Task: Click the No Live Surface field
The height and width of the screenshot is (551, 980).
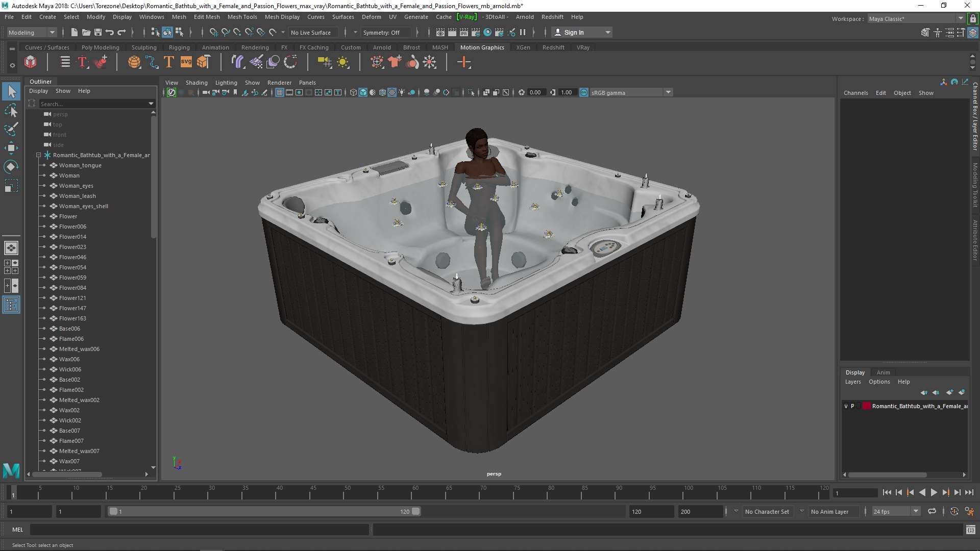Action: pos(313,32)
